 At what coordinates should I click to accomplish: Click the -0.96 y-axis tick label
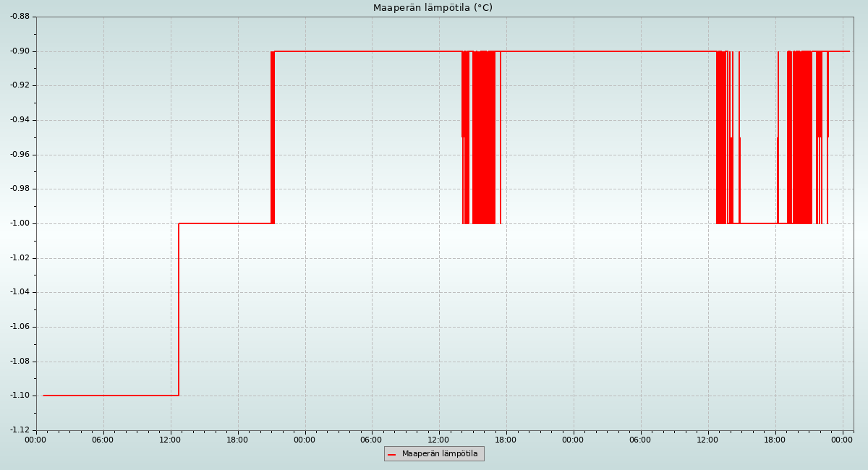[19, 155]
